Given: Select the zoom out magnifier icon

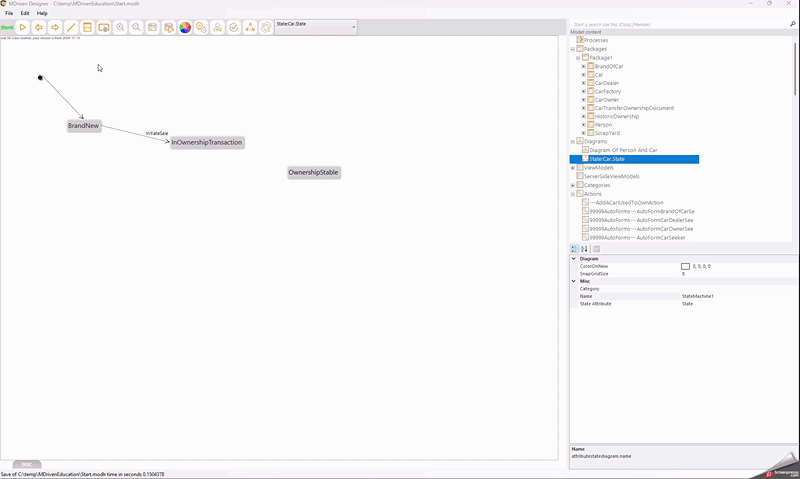Looking at the screenshot, I should pyautogui.click(x=136, y=27).
